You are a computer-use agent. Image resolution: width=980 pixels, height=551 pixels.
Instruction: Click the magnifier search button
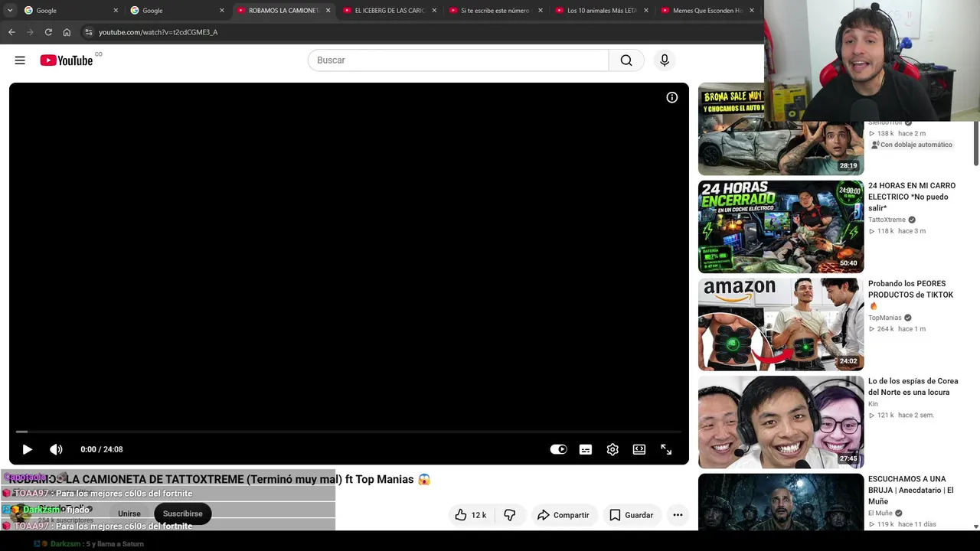click(626, 60)
